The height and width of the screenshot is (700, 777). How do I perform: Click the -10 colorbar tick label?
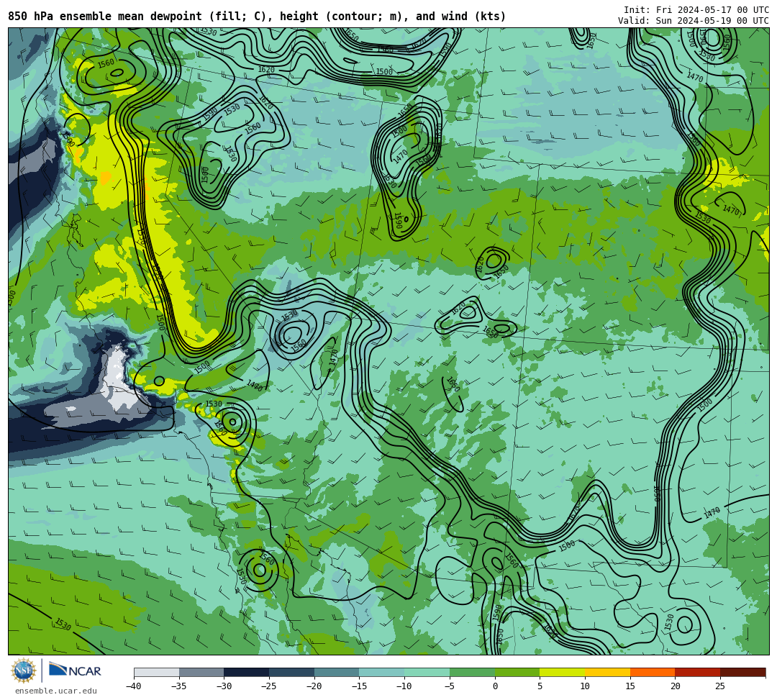[x=404, y=686]
